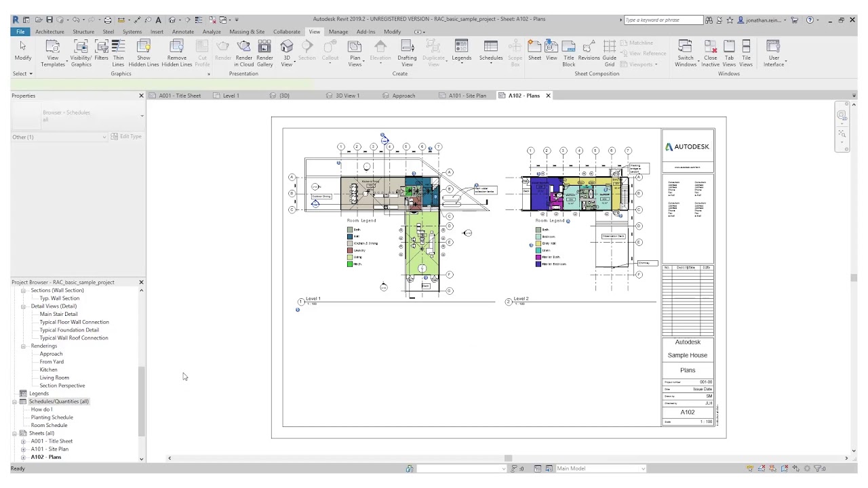Switch to the A101 - Site Plan tab

point(462,96)
